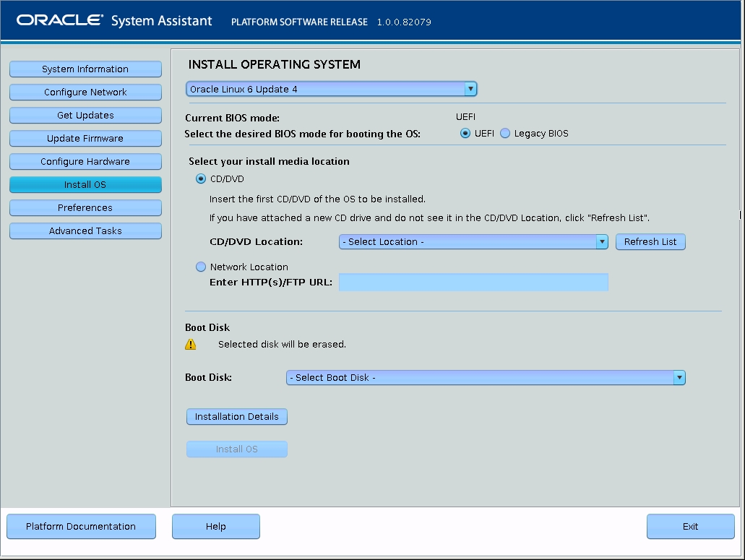Open the Get Updates section
The width and height of the screenshot is (745, 560).
[x=85, y=116]
